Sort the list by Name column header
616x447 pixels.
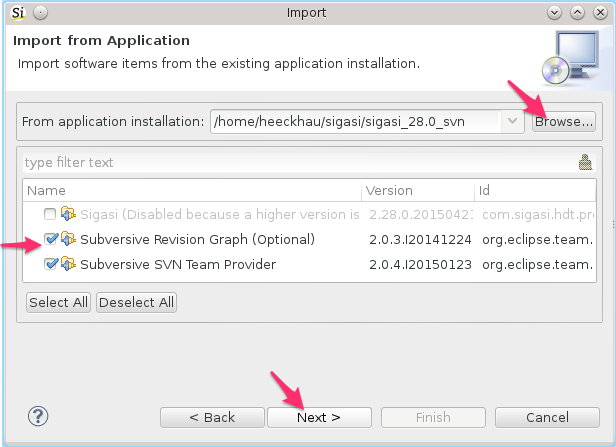[192, 191]
